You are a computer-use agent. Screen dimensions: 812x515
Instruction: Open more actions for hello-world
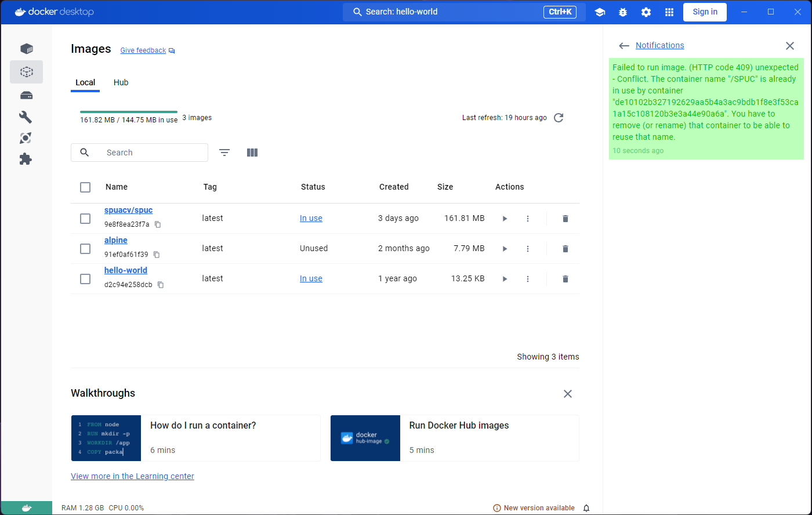pos(528,279)
